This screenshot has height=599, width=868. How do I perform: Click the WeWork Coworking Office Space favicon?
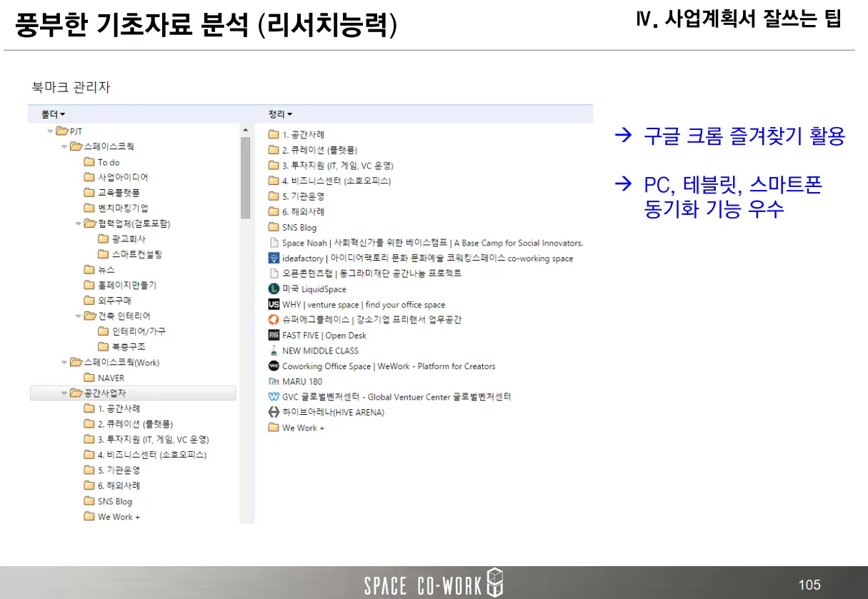point(273,366)
